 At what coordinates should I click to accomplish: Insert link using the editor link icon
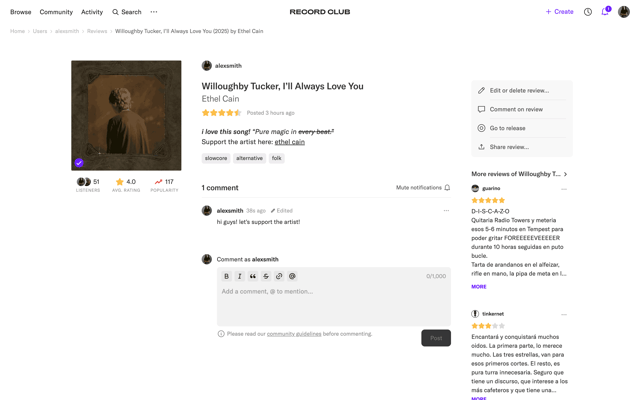point(279,276)
